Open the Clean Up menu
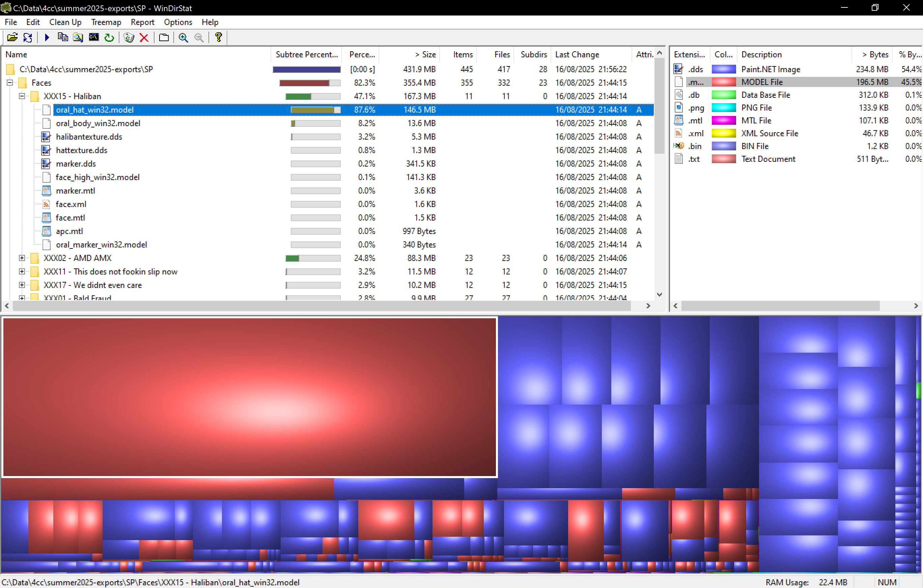The height and width of the screenshot is (588, 923). (x=65, y=22)
